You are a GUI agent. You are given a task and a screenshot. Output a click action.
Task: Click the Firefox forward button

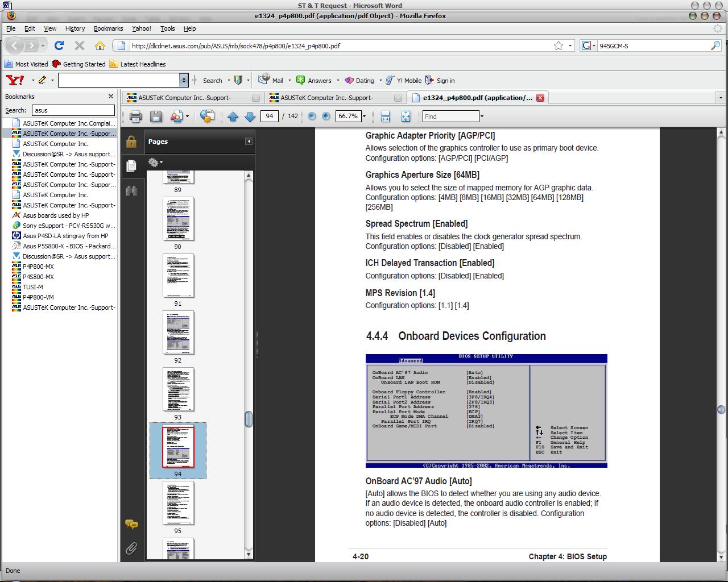pos(32,45)
